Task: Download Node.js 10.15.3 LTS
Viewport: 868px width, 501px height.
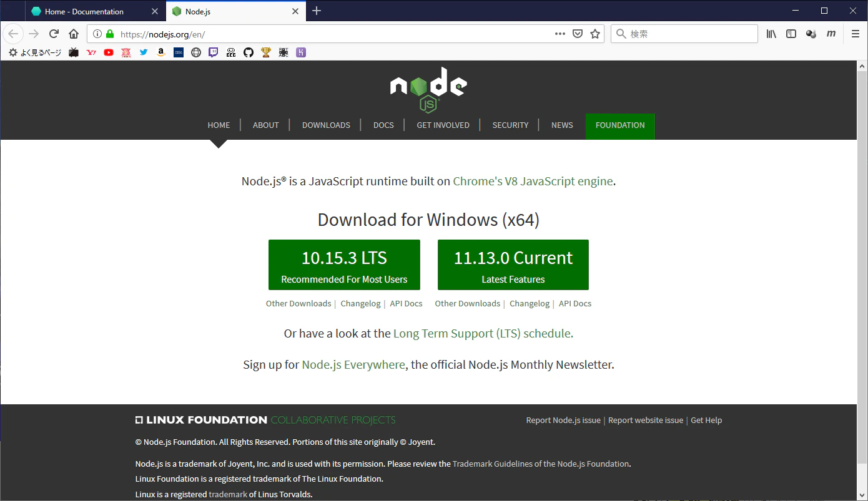Action: coord(344,265)
